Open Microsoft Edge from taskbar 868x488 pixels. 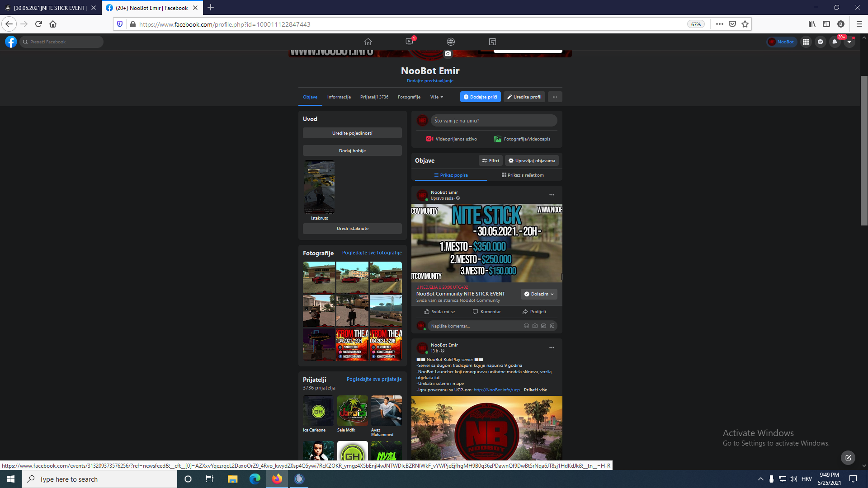tap(255, 479)
